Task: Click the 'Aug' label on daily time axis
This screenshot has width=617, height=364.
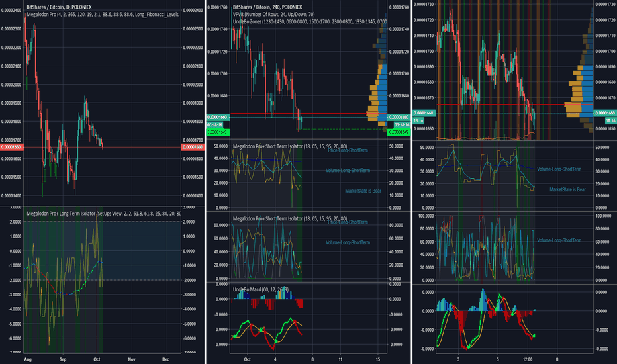Action: [28, 359]
